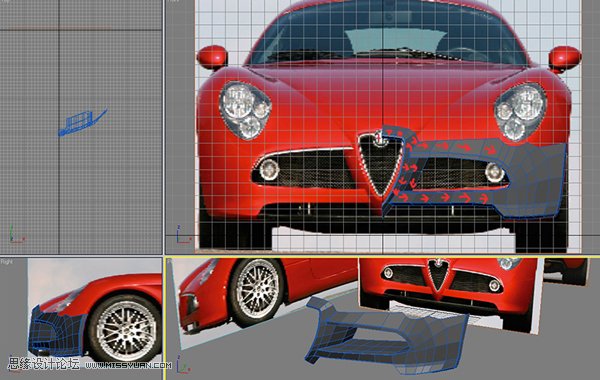The image size is (600, 380).
Task: Click the 思缘设计论坛 watermark text
Action: click(44, 364)
